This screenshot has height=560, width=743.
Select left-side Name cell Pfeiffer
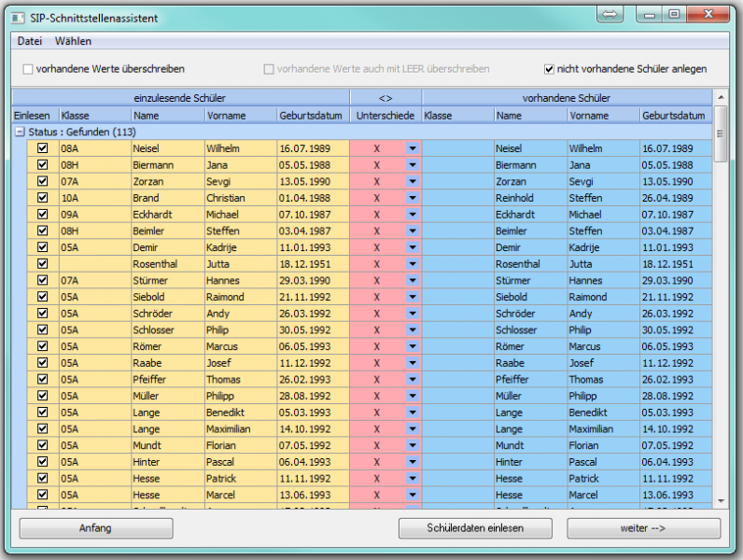pyautogui.click(x=168, y=380)
